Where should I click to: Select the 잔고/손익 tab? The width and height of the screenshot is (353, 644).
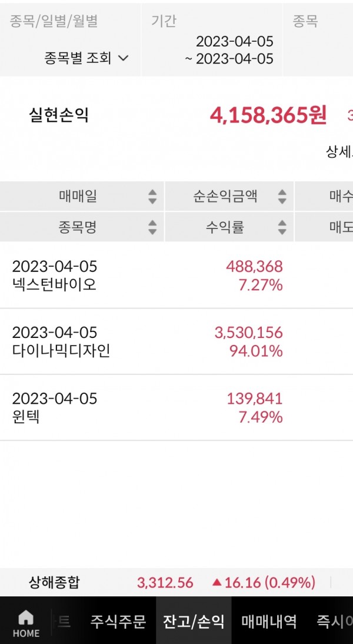pos(194,621)
